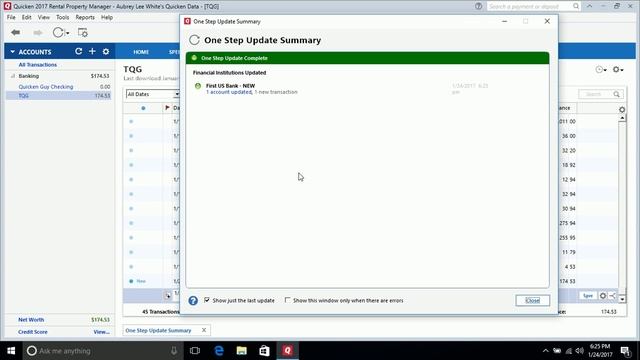Open the Net Worth link
Viewport: 640px width, 360px height.
pos(31,320)
